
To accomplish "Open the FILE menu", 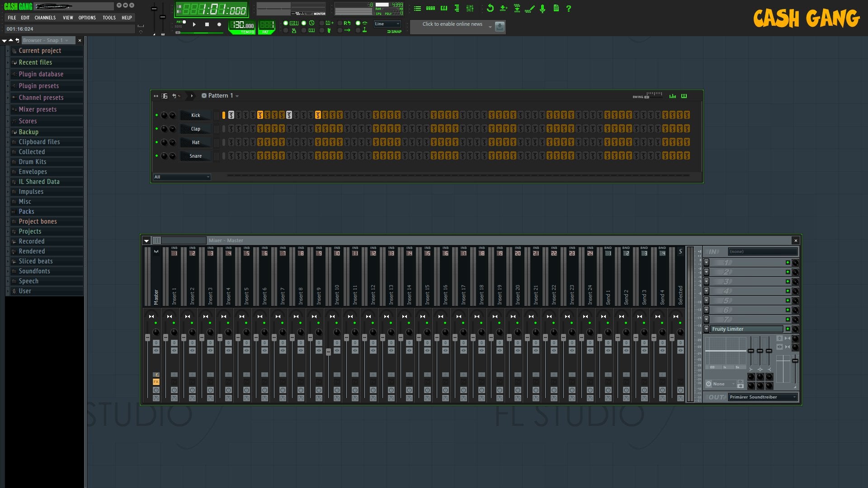I will pos(12,18).
